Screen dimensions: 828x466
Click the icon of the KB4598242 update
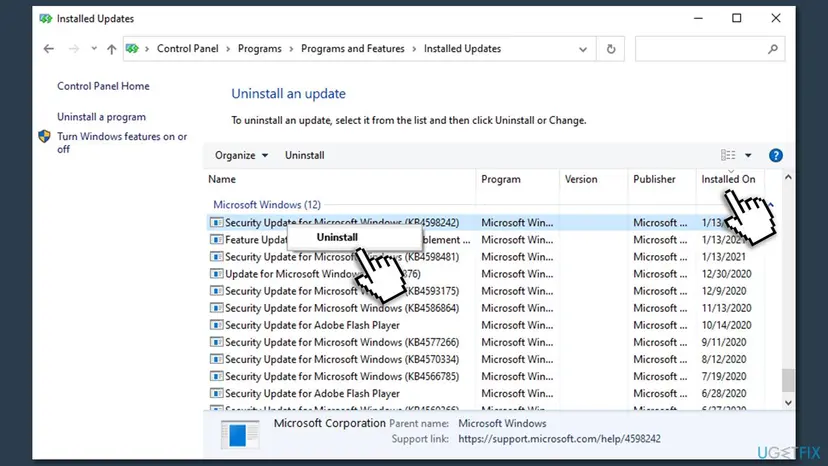point(217,222)
